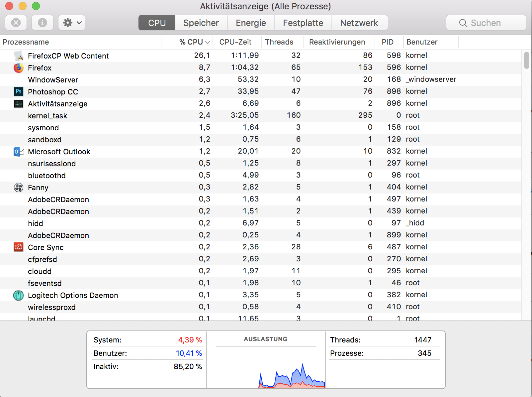Screen dimensions: 532x397
Task: Open the gear actions dropdown menu
Action: (72, 23)
